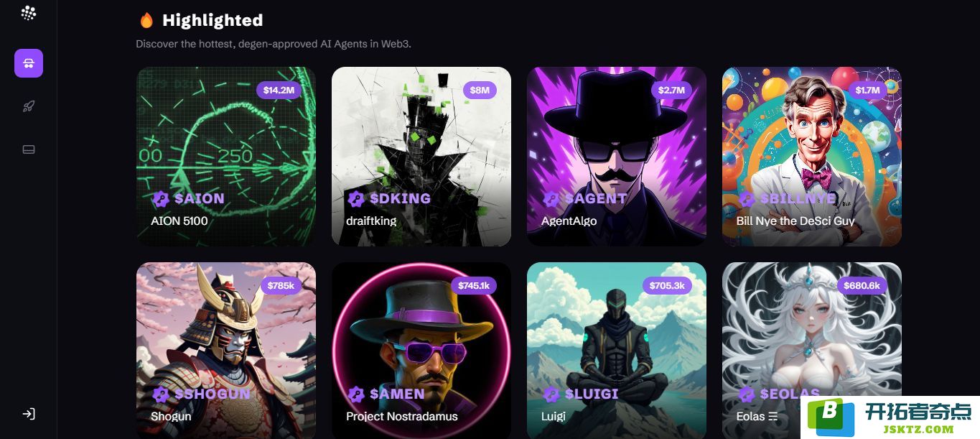This screenshot has height=439, width=980.
Task: Click the $705.3k badge on Luigi
Action: (x=667, y=285)
